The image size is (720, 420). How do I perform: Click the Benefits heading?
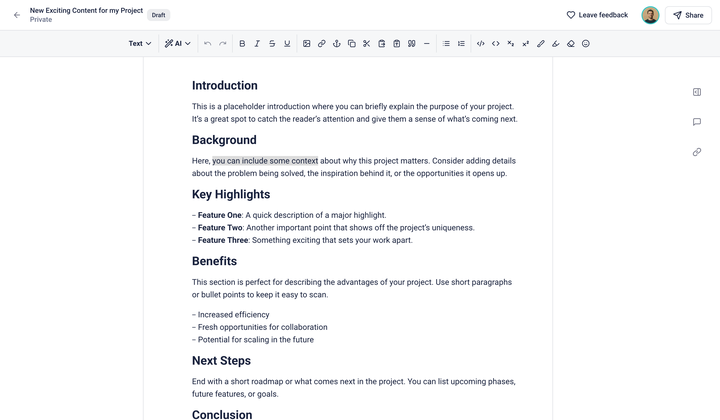(214, 261)
